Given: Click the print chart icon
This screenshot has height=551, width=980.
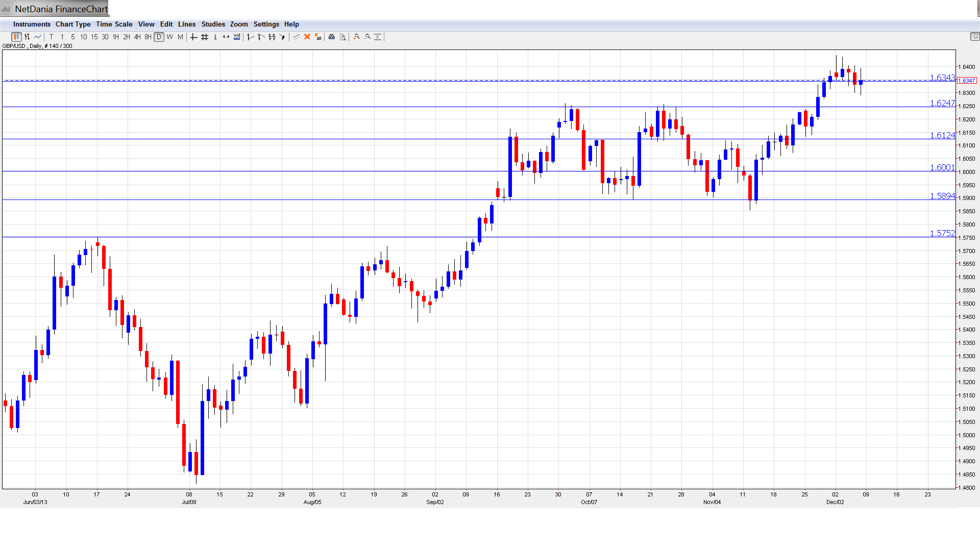Looking at the screenshot, I should [332, 37].
